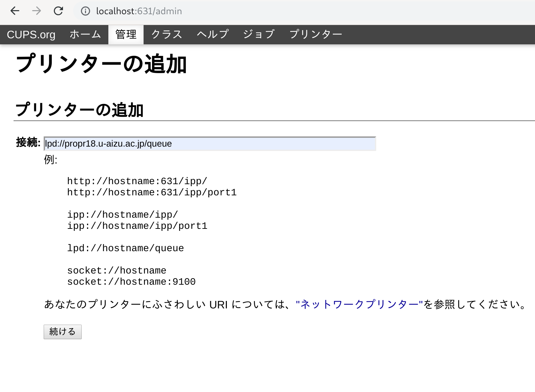This screenshot has height=392, width=535.
Task: Click the 例: label
Action: pyautogui.click(x=51, y=160)
